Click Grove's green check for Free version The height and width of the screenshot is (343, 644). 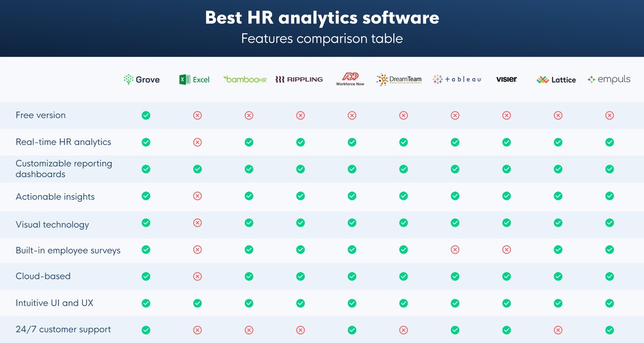click(x=146, y=115)
